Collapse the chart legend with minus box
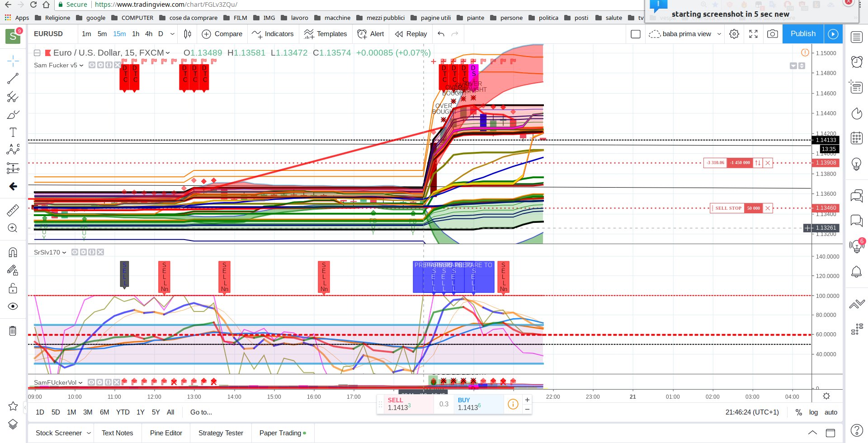Image resolution: width=868 pixels, height=443 pixels. tap(38, 53)
